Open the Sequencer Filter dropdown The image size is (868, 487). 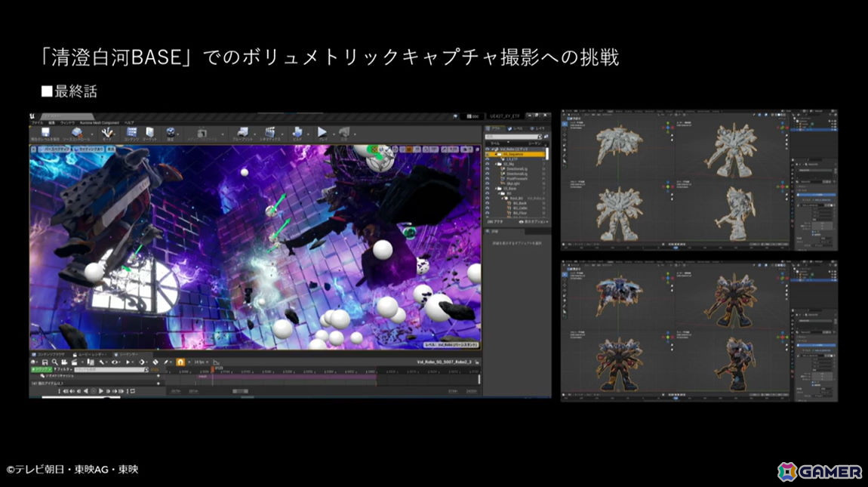(63, 369)
